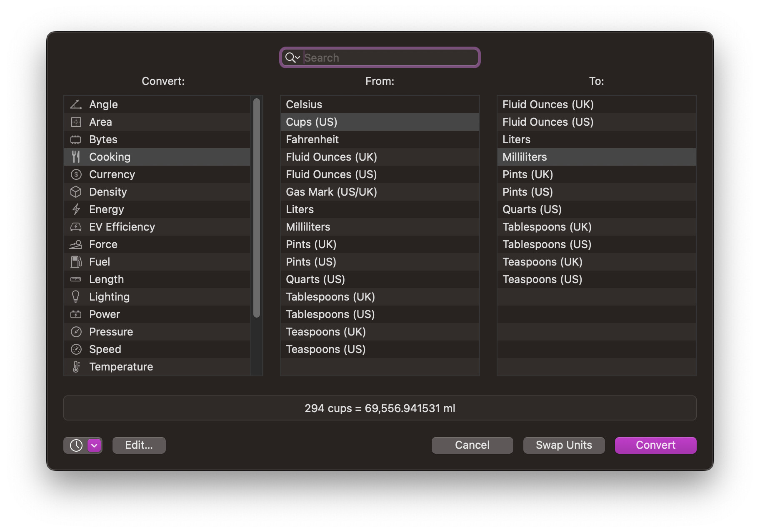Image resolution: width=760 pixels, height=532 pixels.
Task: Select Cups (US) in the From list
Action: pos(380,122)
